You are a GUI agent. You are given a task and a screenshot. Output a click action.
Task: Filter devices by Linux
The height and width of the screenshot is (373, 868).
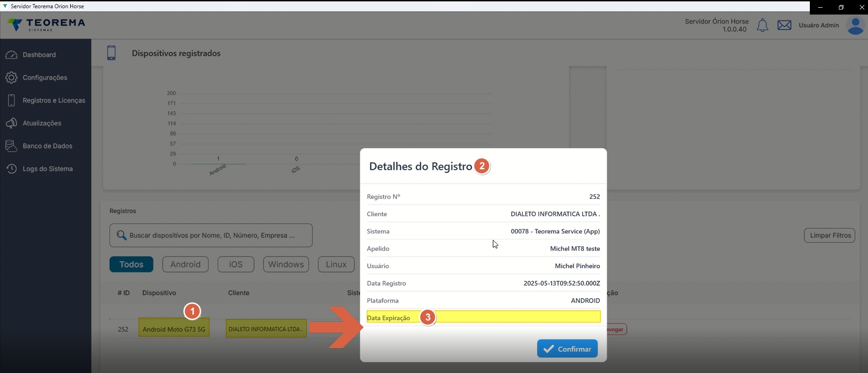(x=336, y=264)
